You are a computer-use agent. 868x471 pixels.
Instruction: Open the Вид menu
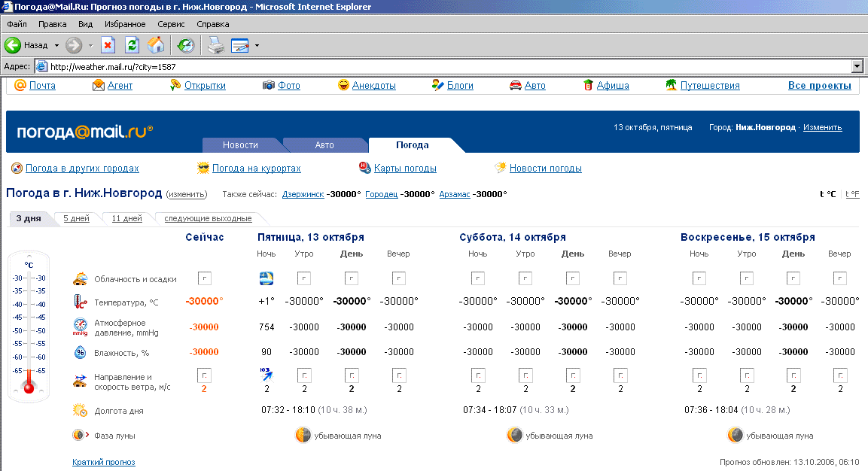[85, 24]
